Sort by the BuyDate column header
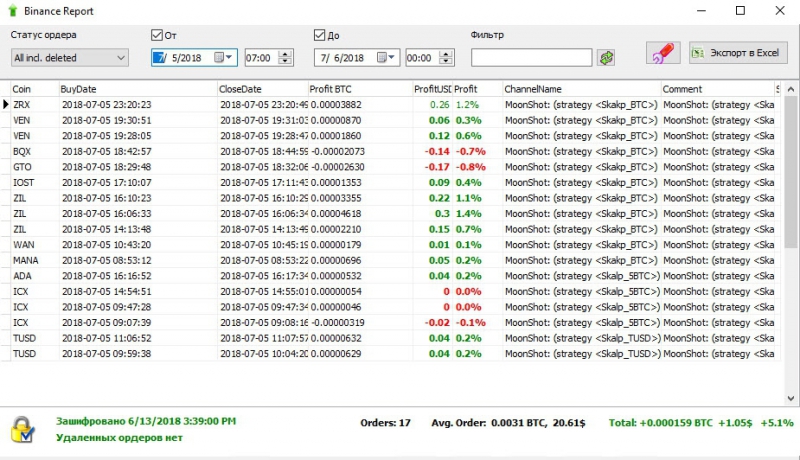The width and height of the screenshot is (800, 460). coord(138,89)
